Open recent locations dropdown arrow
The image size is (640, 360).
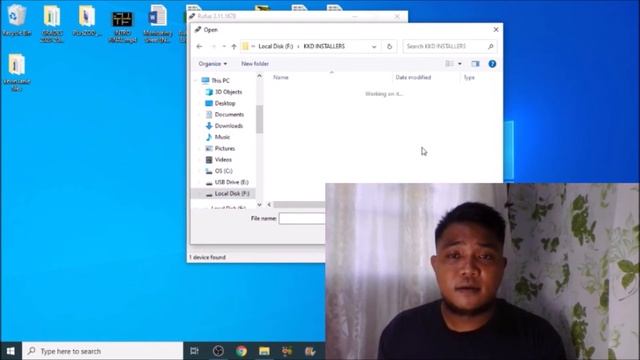(224, 47)
